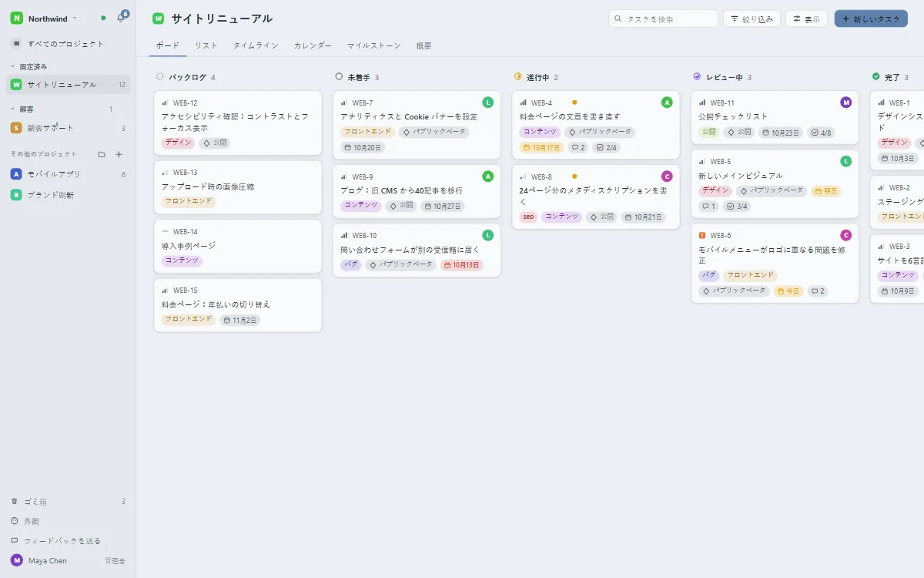
Task: Click assignee avatar A on WEB-4 card
Action: point(667,102)
